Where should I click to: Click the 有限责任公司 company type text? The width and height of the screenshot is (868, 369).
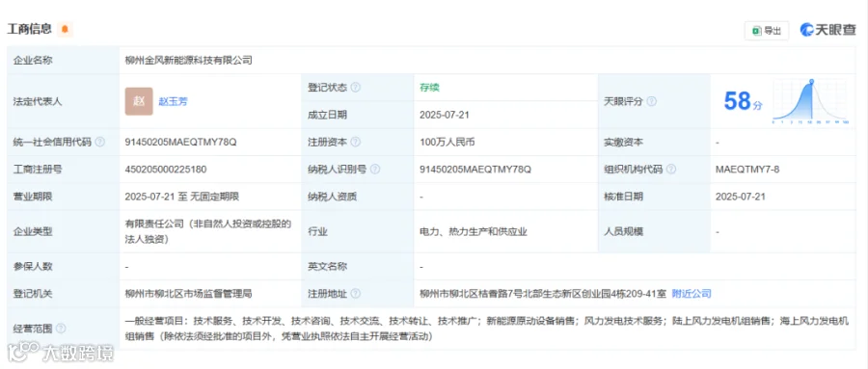tap(207, 232)
